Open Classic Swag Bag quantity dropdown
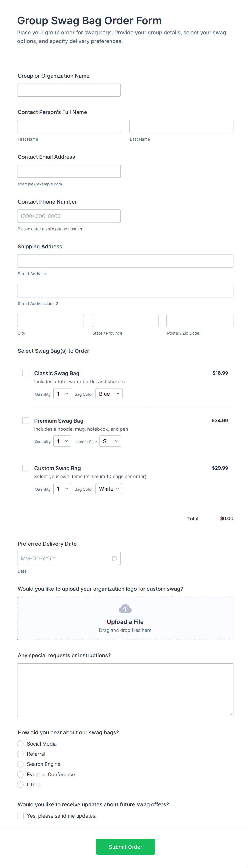Image resolution: width=248 pixels, height=868 pixels. (x=62, y=394)
